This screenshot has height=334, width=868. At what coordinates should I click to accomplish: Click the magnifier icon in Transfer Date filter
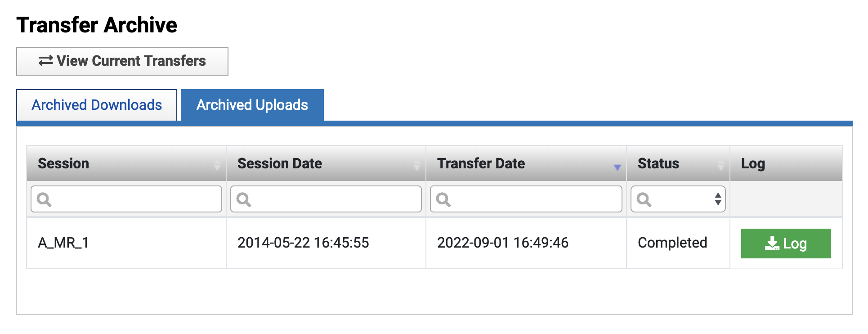pos(443,199)
